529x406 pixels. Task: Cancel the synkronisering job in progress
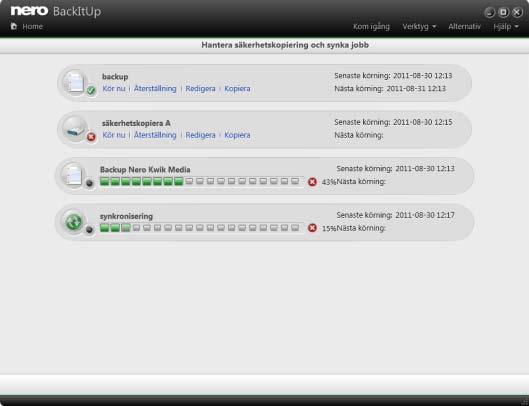coord(312,228)
